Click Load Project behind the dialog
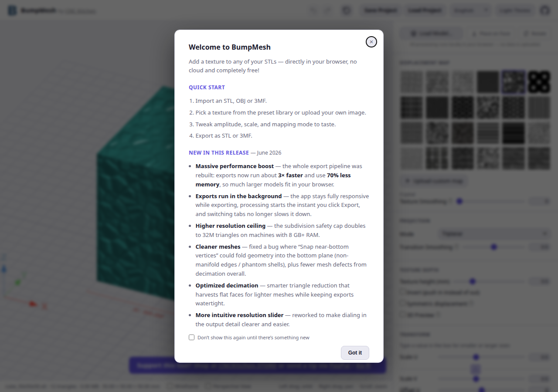The width and height of the screenshot is (558, 392). click(x=425, y=10)
